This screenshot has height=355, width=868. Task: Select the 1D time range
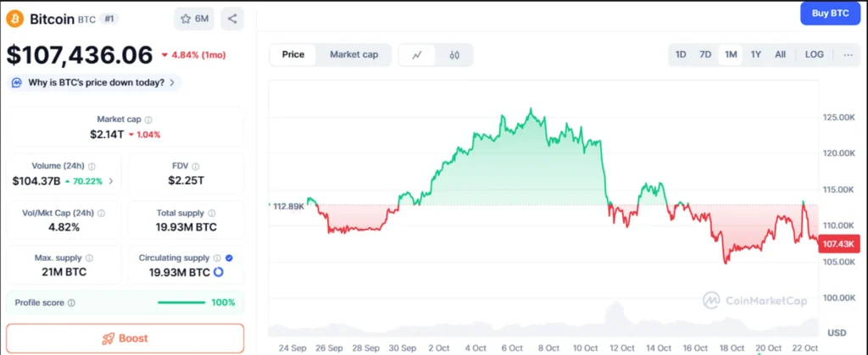click(681, 55)
